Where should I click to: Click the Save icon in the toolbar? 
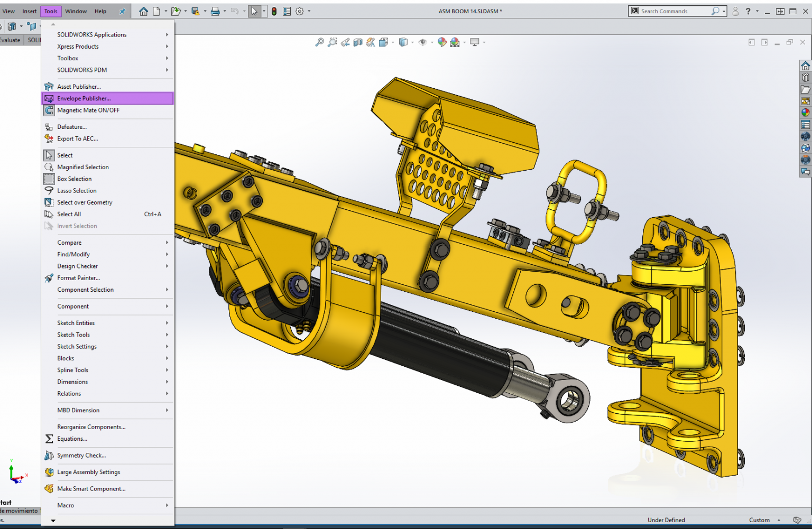tap(195, 11)
